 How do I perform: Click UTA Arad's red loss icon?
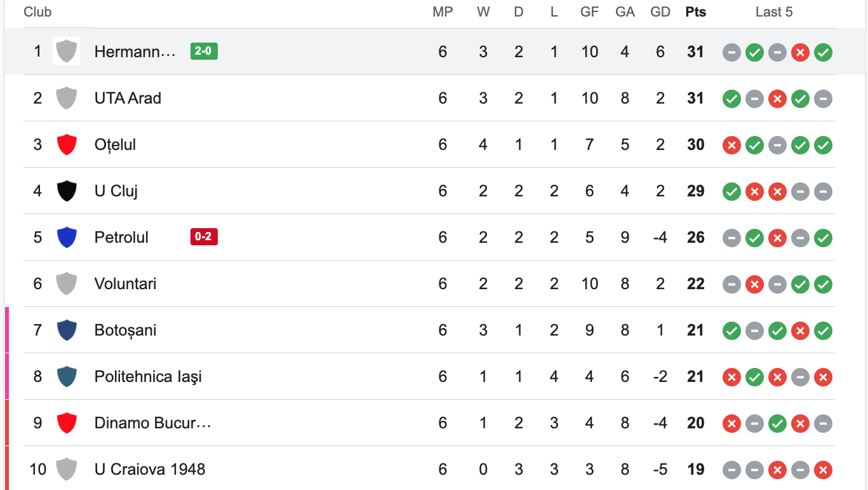(x=777, y=99)
